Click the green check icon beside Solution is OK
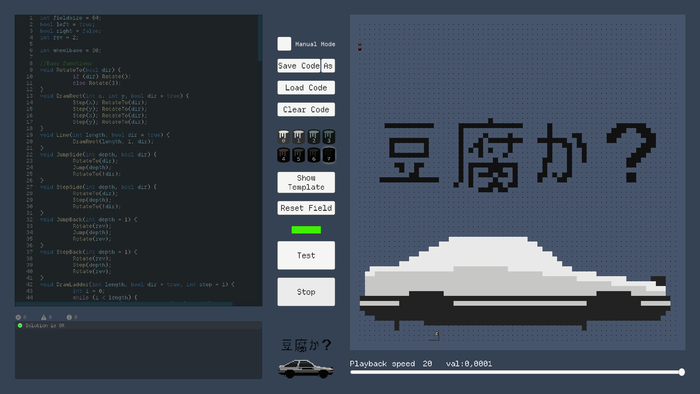This screenshot has height=394, width=700. tap(20, 326)
